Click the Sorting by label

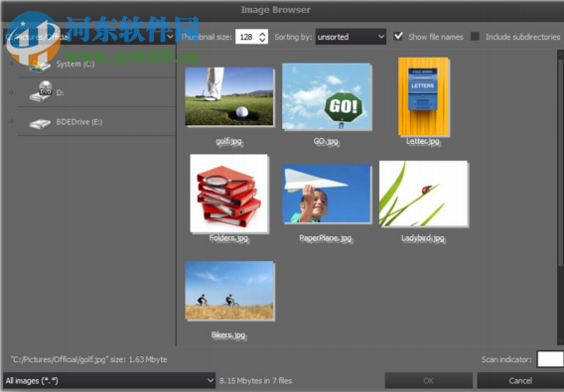coord(293,37)
